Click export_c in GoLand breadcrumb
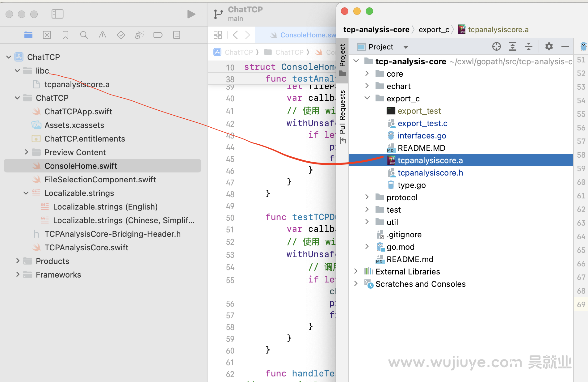 point(434,30)
